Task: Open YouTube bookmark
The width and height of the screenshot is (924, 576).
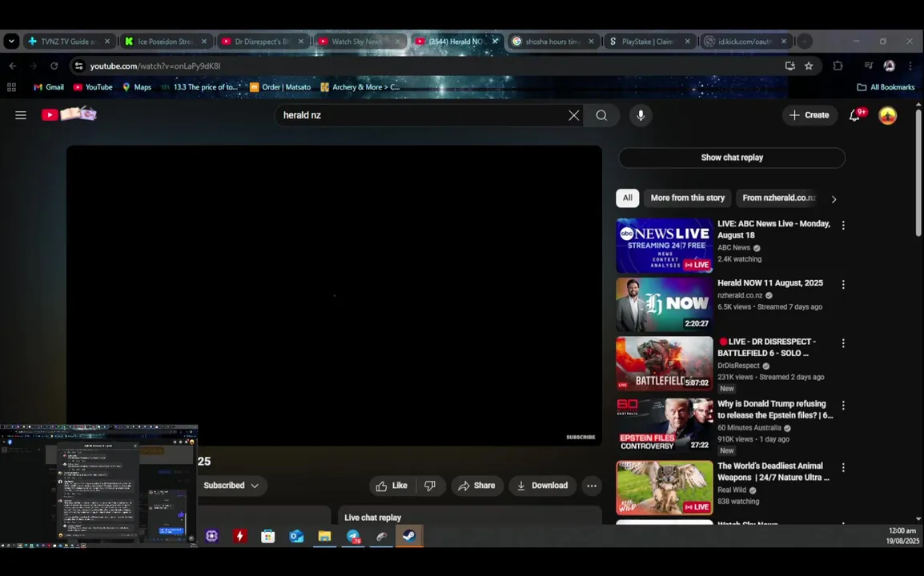Action: pos(93,87)
